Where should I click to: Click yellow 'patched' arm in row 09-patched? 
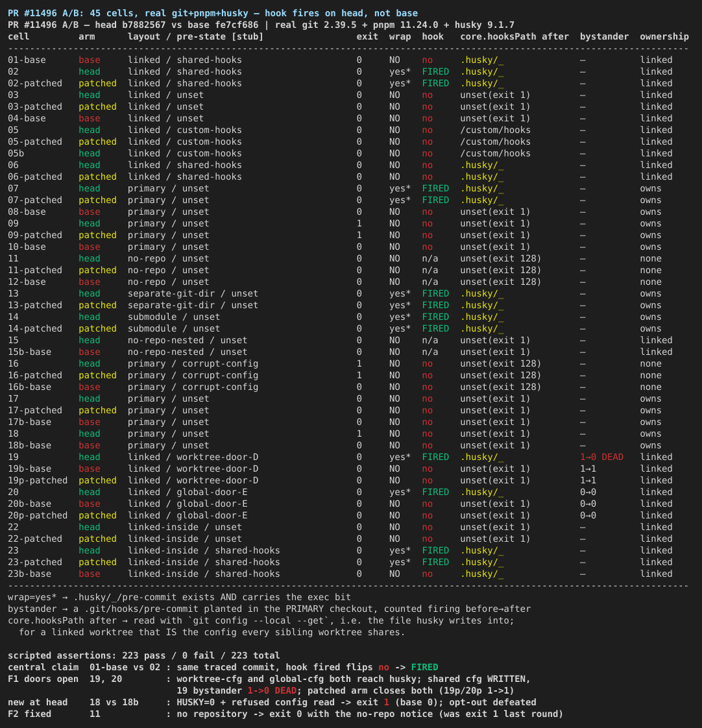pos(97,235)
